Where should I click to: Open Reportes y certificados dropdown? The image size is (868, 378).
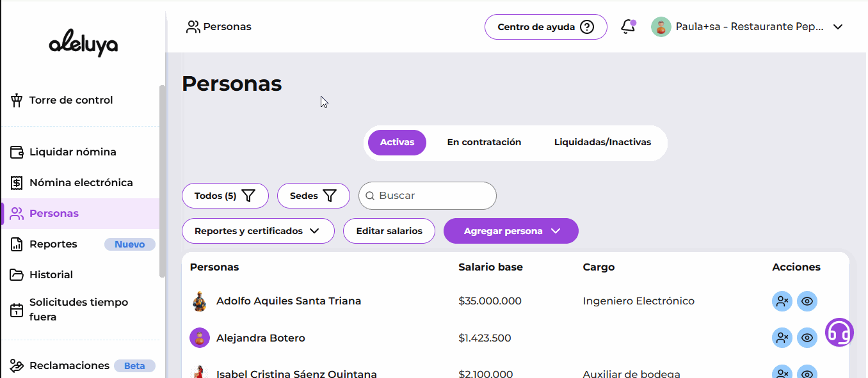[258, 231]
